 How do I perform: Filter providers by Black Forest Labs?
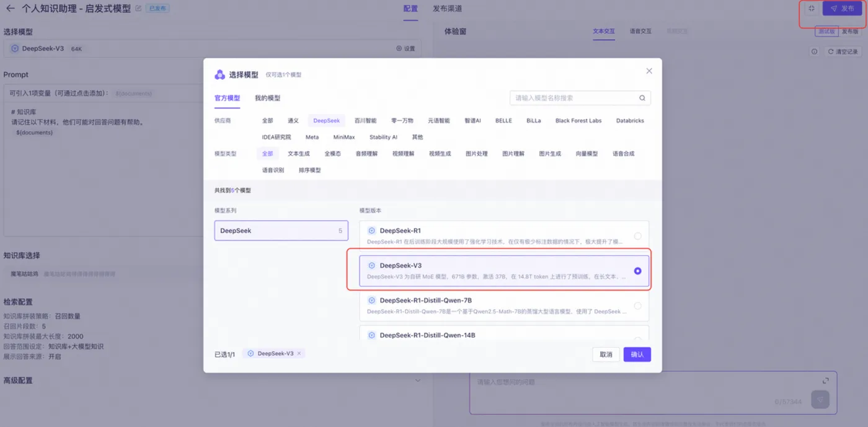(x=578, y=120)
